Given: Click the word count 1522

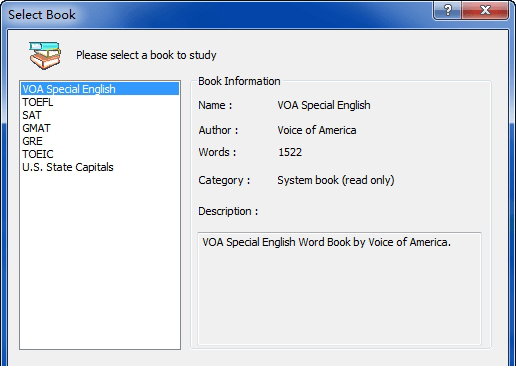Looking at the screenshot, I should click(290, 152).
